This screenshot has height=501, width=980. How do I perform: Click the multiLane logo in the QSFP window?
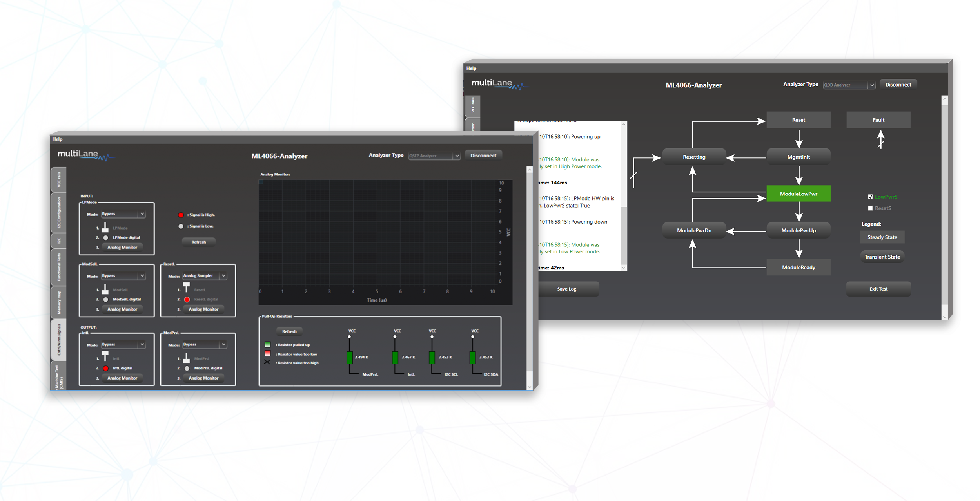(x=86, y=155)
